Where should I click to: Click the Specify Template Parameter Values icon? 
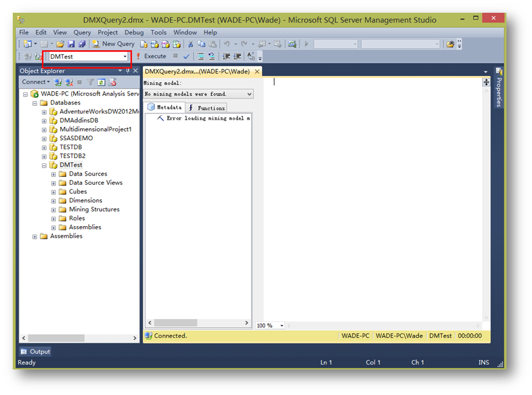click(x=251, y=57)
